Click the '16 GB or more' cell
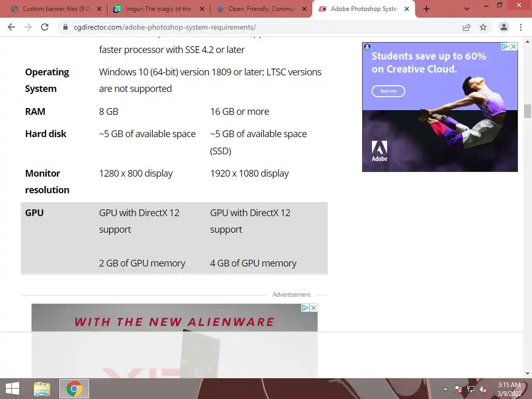The image size is (532, 399). click(x=240, y=112)
